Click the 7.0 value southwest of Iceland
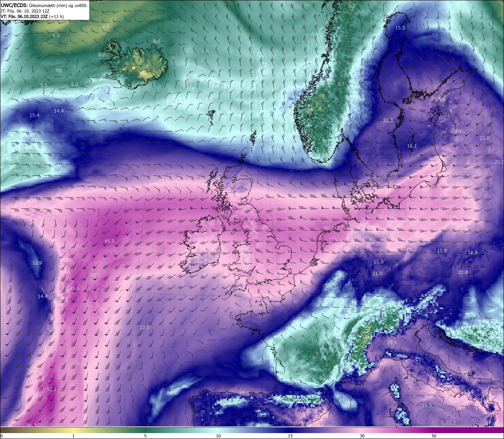Image resolution: width=504 pixels, height=439 pixels. (x=59, y=71)
